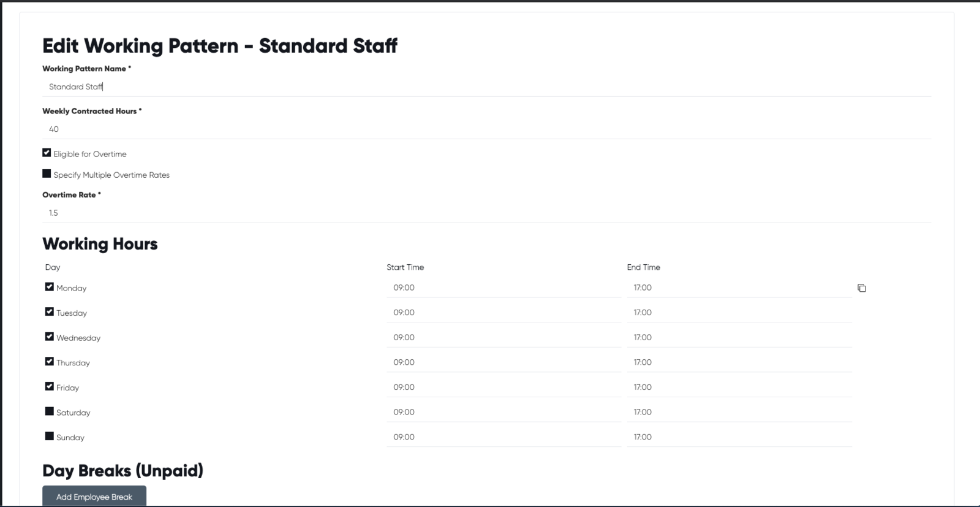The image size is (980, 507).
Task: Edit Monday end time field
Action: (739, 288)
